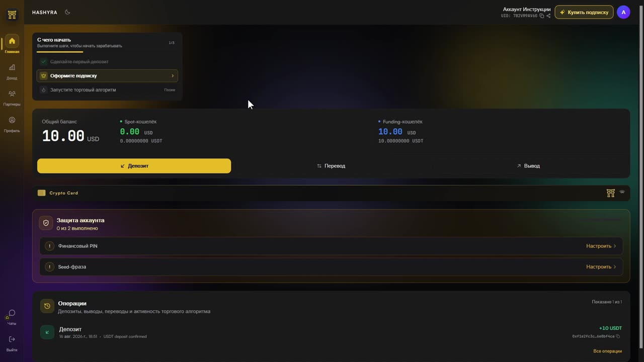Select the Перевод tab
Screen dimensions: 644x362
pos(331,166)
